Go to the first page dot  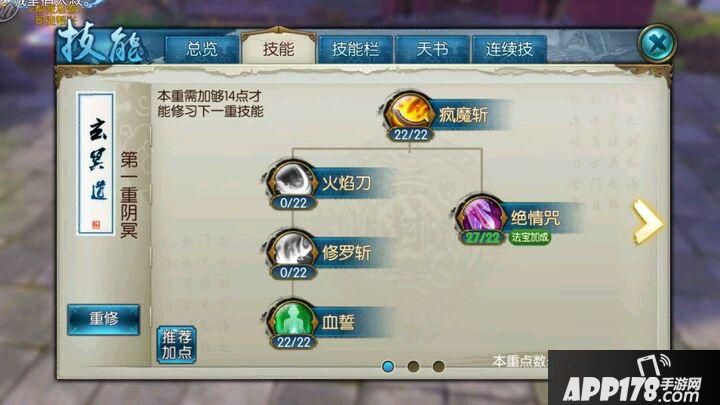pyautogui.click(x=388, y=366)
